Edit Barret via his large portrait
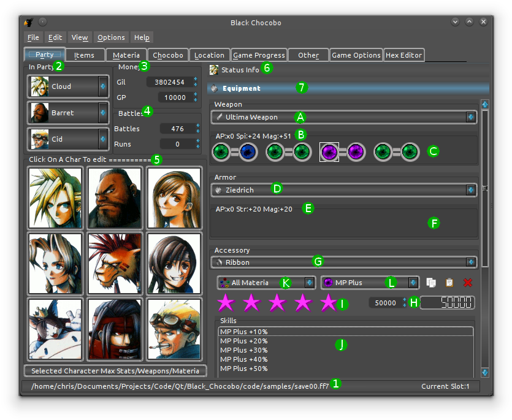The width and height of the screenshot is (512, 420). point(115,197)
